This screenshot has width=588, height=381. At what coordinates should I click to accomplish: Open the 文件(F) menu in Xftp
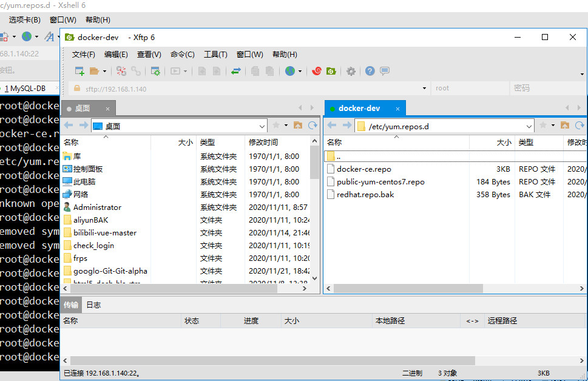(x=83, y=55)
